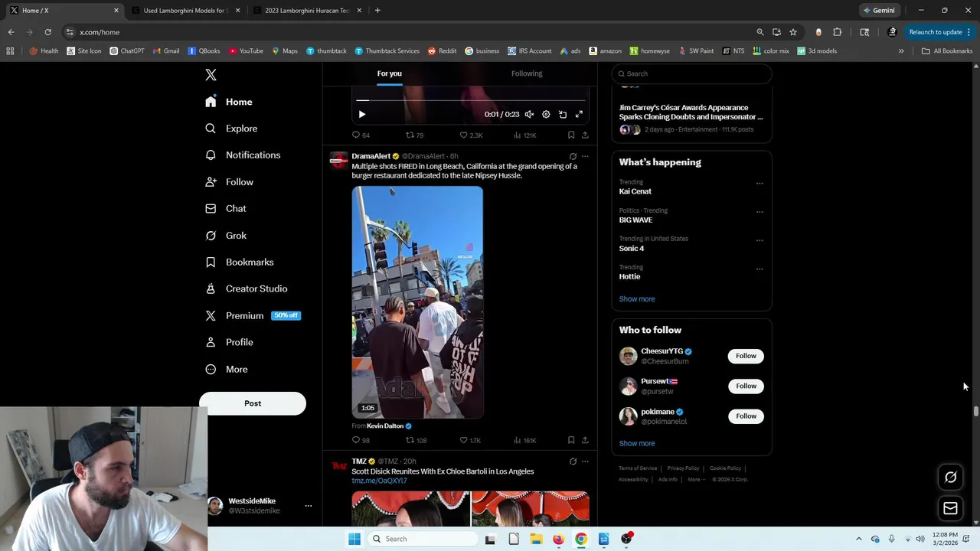Open Bookmarks from sidebar
The height and width of the screenshot is (551, 980).
(239, 262)
